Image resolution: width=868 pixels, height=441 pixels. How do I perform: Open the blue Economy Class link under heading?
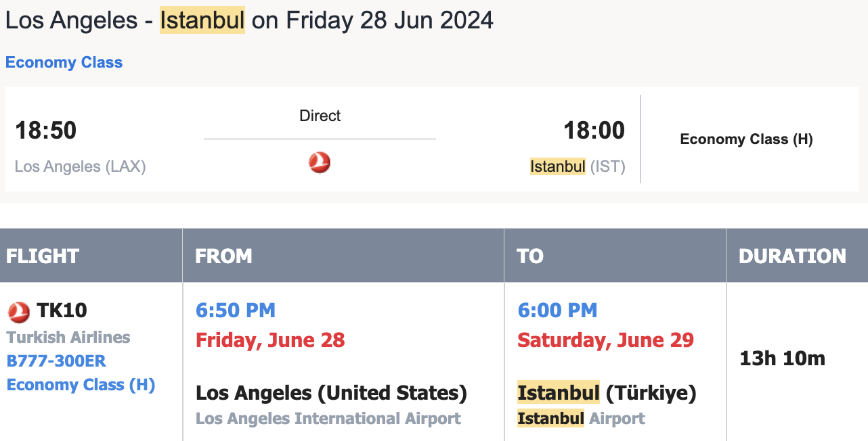click(64, 63)
